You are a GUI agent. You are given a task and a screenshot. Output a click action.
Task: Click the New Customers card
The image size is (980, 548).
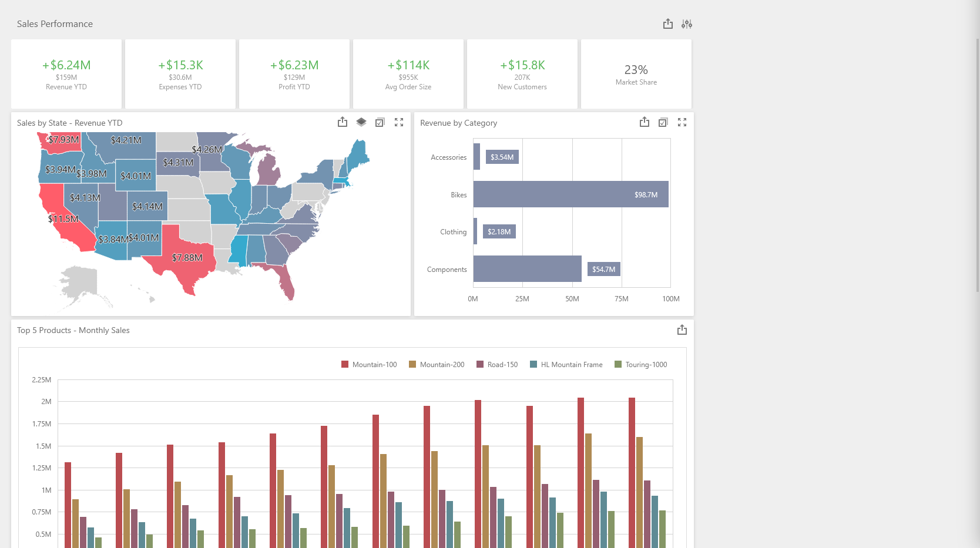pos(522,74)
